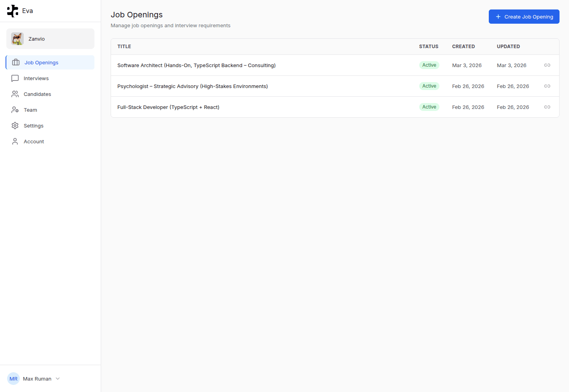Click updated date of Full-Stack Developer row

(x=513, y=107)
